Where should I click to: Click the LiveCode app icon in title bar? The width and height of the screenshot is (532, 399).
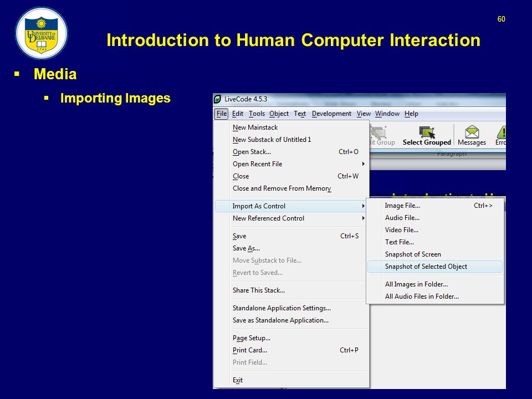217,99
